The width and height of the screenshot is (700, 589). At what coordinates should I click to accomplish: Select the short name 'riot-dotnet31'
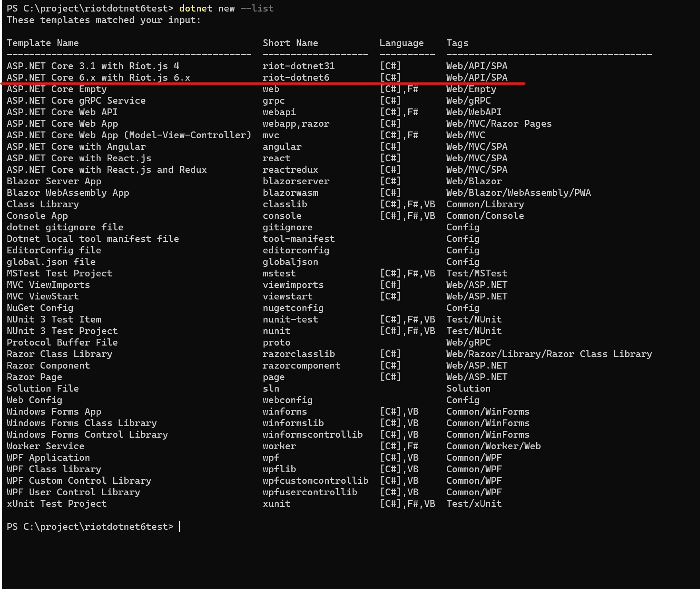pyautogui.click(x=299, y=66)
